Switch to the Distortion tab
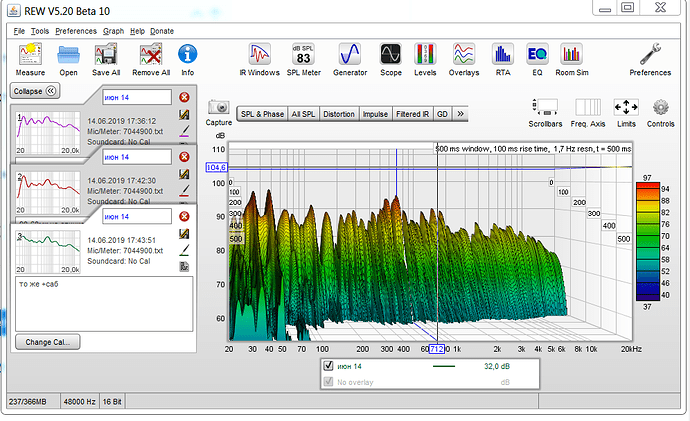Viewport: 690px width, 421px height. pos(338,115)
